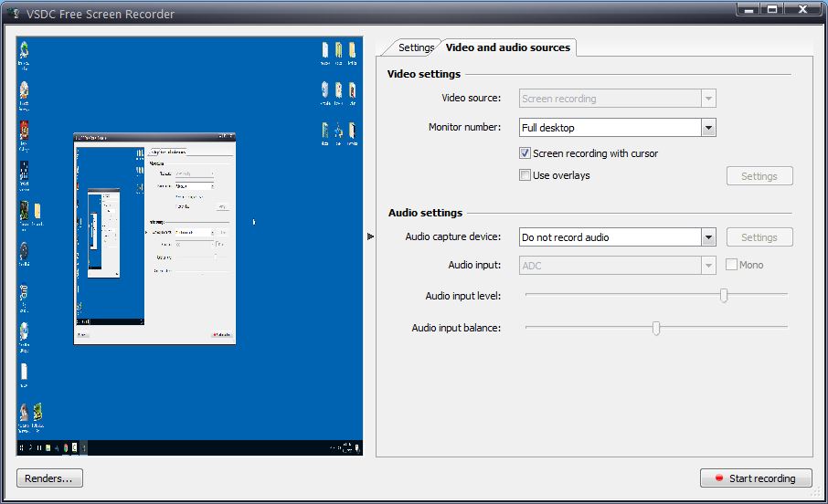Enable the Use overlays checkbox
This screenshot has width=828, height=504.
[x=525, y=175]
